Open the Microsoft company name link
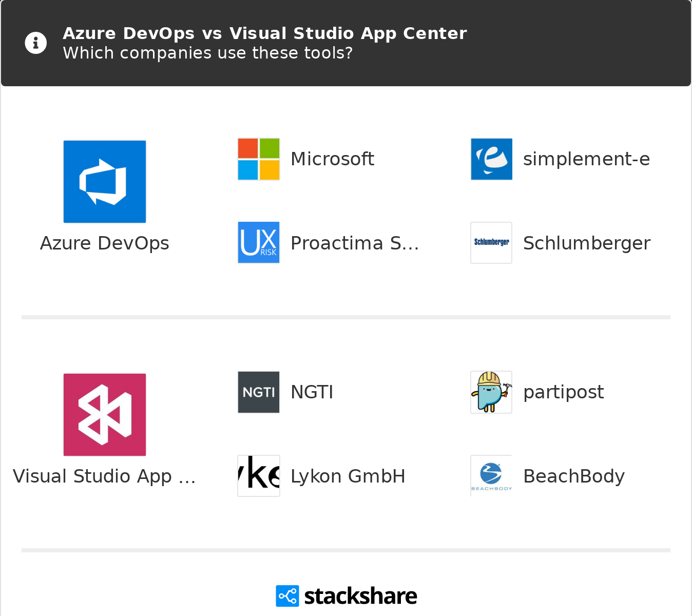This screenshot has width=692, height=616. (x=332, y=159)
